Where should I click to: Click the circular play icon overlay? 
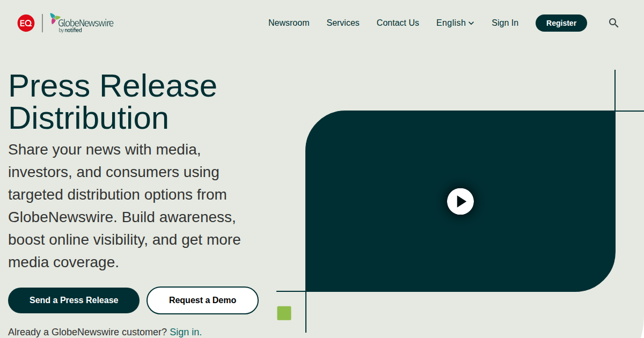pyautogui.click(x=460, y=201)
